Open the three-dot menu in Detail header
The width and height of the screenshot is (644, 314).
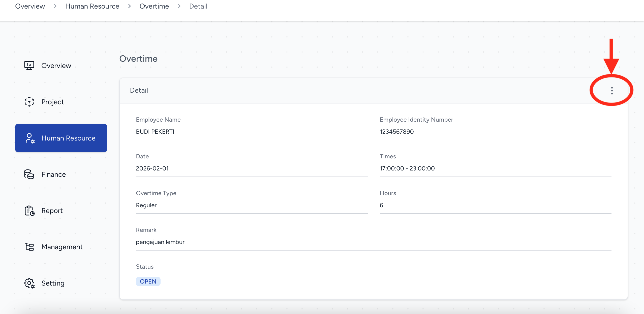pyautogui.click(x=612, y=91)
